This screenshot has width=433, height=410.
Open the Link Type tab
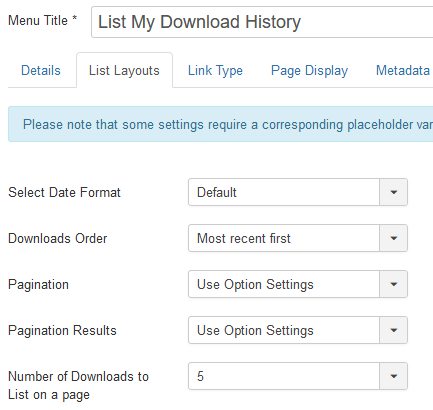click(x=215, y=71)
